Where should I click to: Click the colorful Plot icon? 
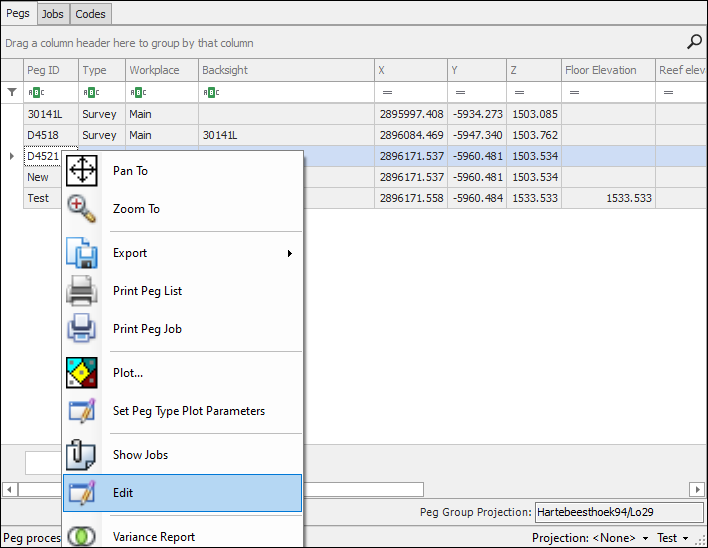pos(81,373)
